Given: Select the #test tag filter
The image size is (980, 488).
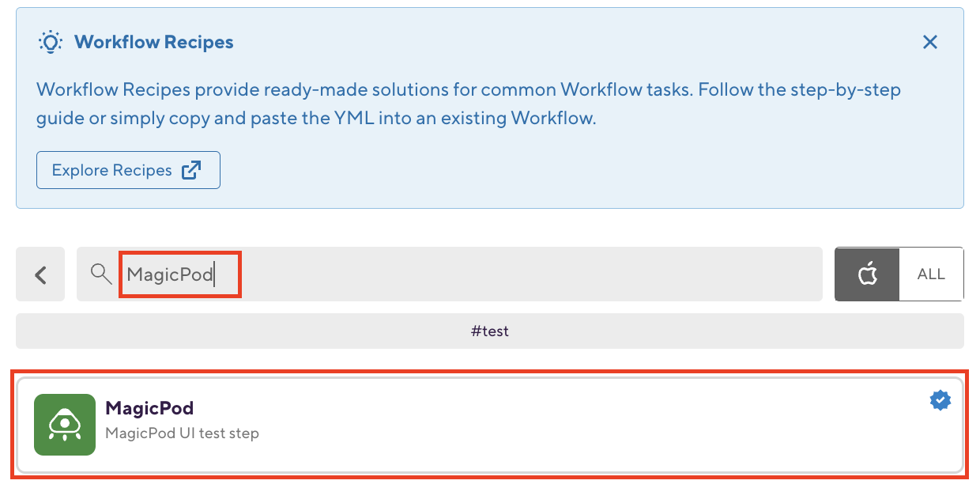Looking at the screenshot, I should [490, 331].
